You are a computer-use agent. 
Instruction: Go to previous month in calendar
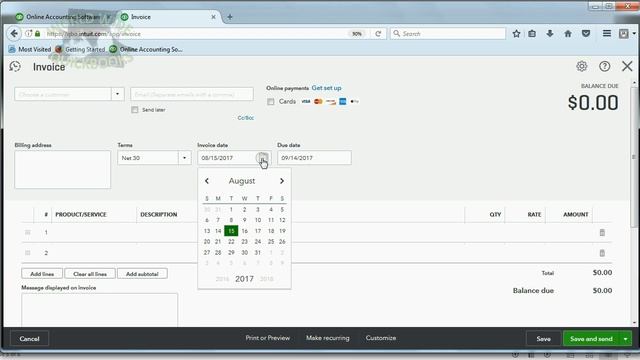click(x=207, y=181)
